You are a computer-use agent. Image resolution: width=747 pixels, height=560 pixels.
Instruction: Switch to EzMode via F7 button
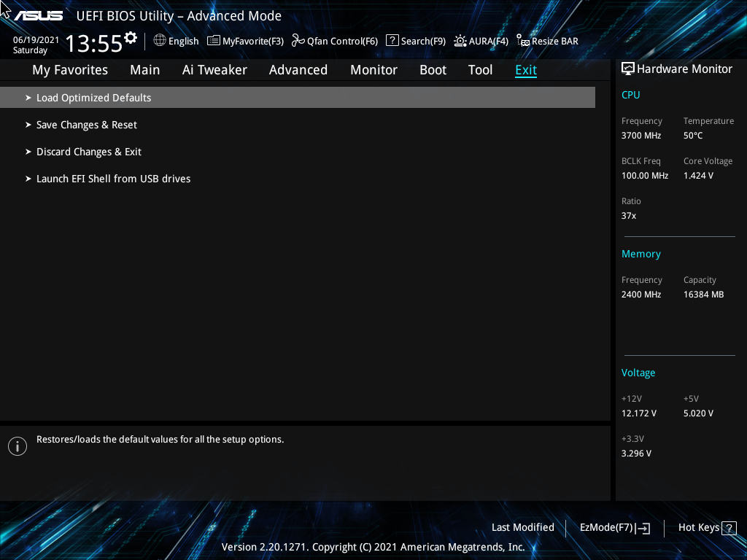click(x=614, y=527)
